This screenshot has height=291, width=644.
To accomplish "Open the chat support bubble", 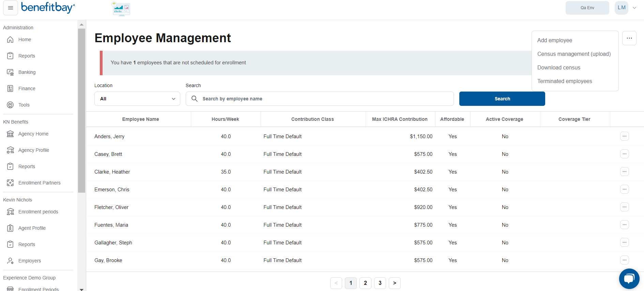I will click(x=629, y=279).
